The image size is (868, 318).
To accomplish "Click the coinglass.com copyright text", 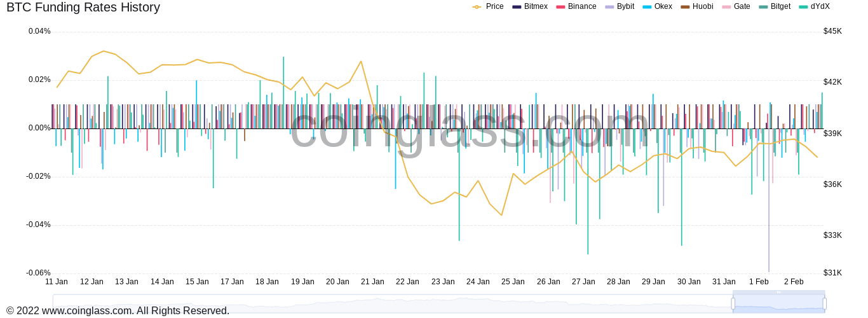I will click(118, 311).
